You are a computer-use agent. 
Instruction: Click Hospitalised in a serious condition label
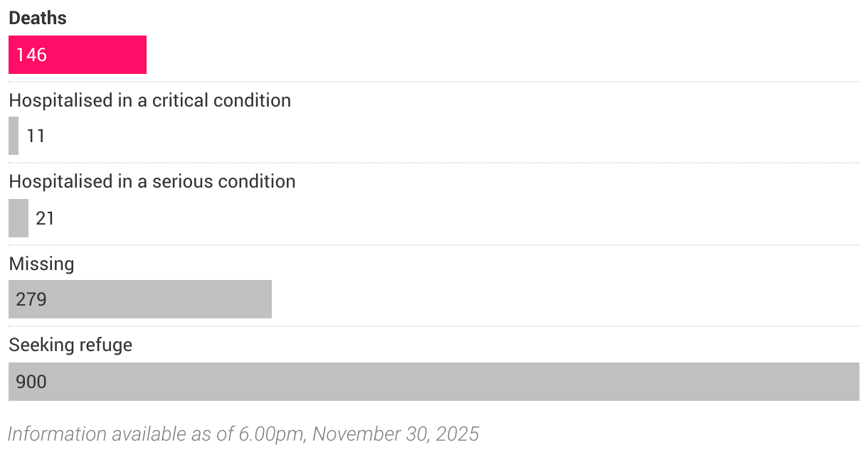point(152,181)
